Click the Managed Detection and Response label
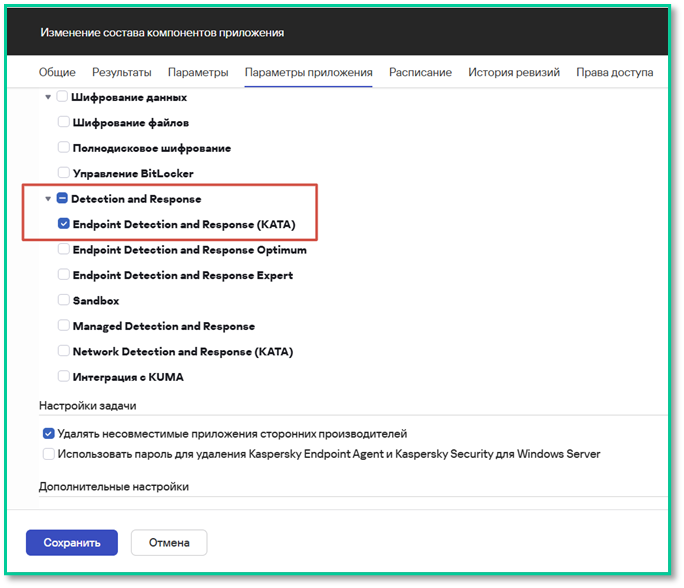Image resolution: width=684 pixels, height=588 pixels. tap(164, 326)
